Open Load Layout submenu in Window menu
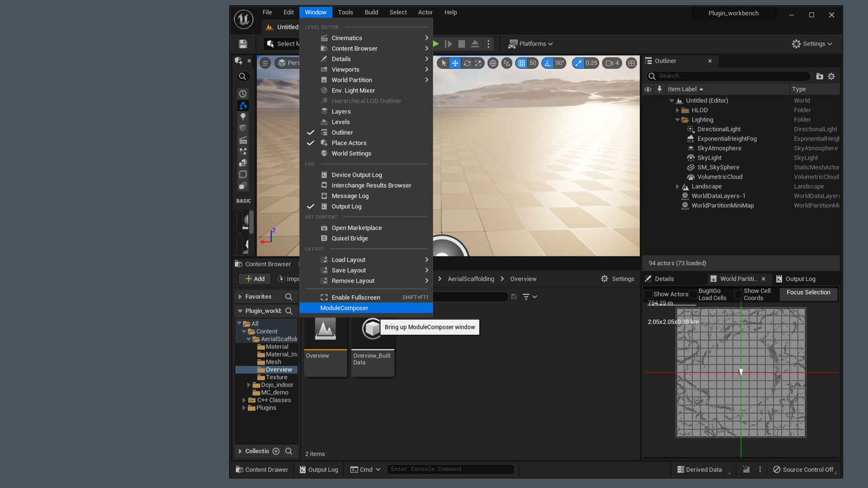This screenshot has height=488, width=868. click(366, 260)
